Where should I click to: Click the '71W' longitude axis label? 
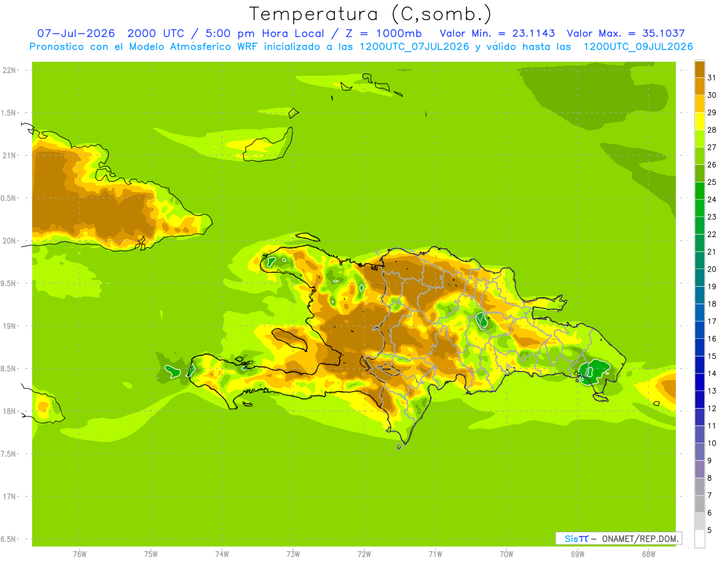436,554
